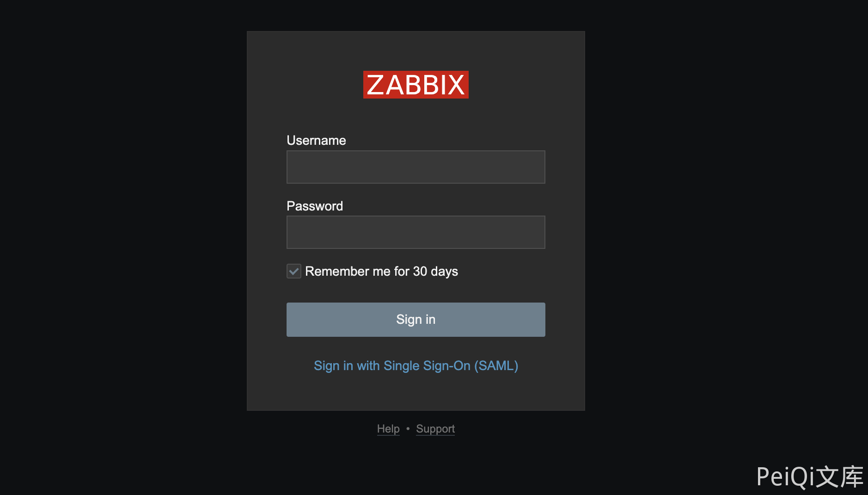Viewport: 868px width, 495px height.
Task: Click the empty username text box
Action: [415, 167]
